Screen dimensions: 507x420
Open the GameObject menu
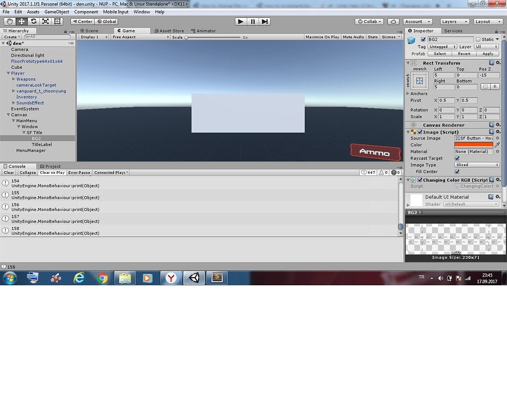56,11
